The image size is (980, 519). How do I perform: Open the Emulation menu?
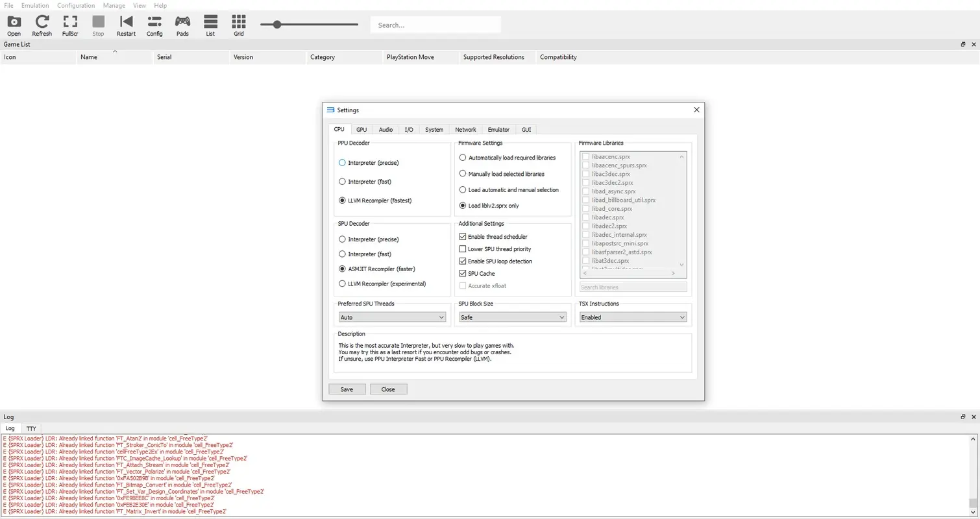pyautogui.click(x=34, y=5)
